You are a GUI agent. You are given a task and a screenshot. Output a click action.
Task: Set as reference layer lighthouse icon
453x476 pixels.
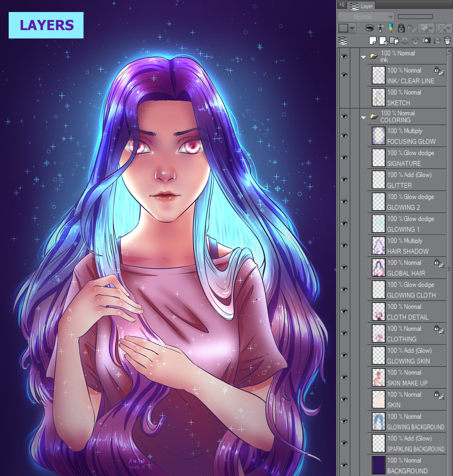pyautogui.click(x=380, y=28)
